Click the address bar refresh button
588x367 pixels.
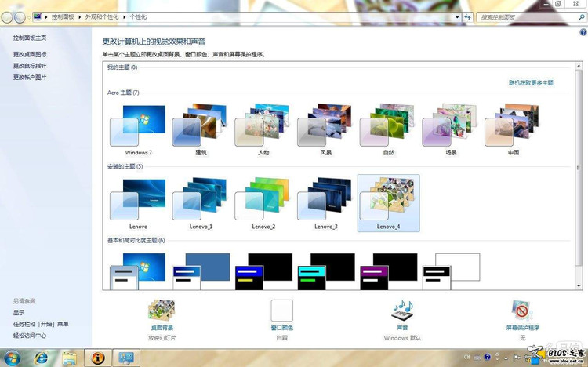coord(467,17)
